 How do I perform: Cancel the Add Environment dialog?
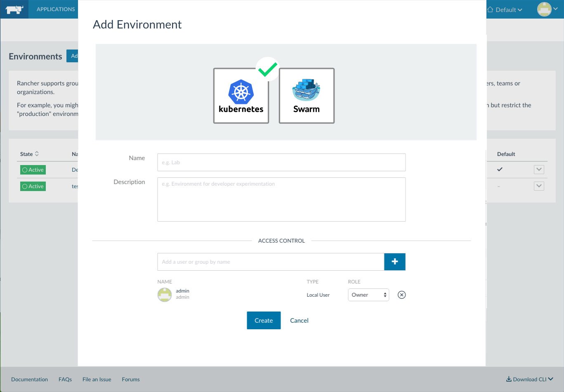[x=299, y=320]
